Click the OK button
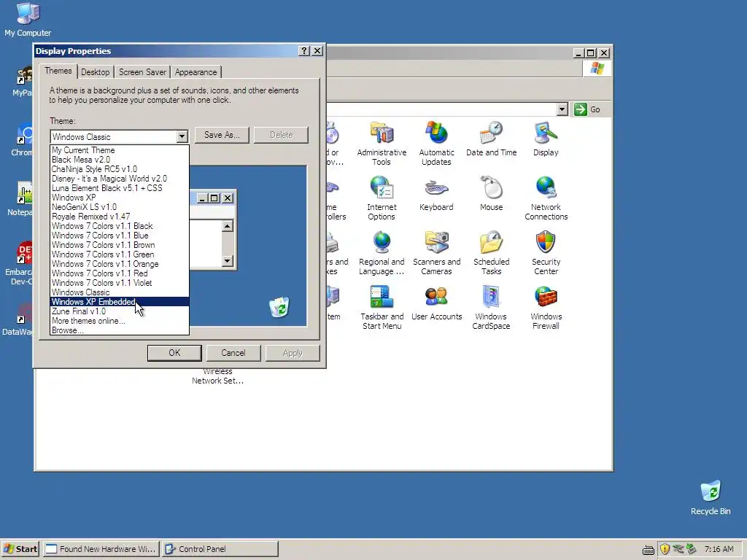 [174, 353]
